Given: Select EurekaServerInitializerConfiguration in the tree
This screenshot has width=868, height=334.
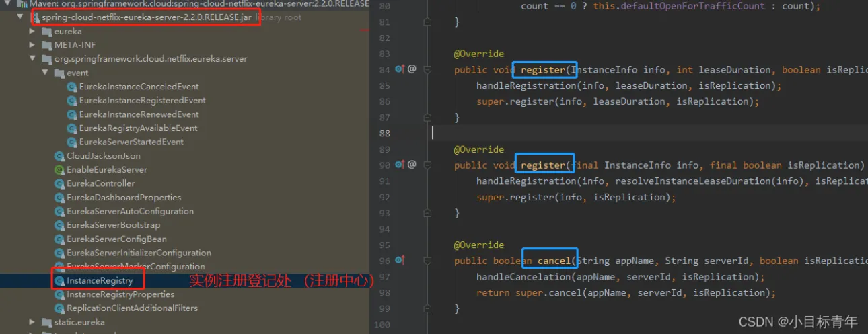Looking at the screenshot, I should pyautogui.click(x=139, y=253).
